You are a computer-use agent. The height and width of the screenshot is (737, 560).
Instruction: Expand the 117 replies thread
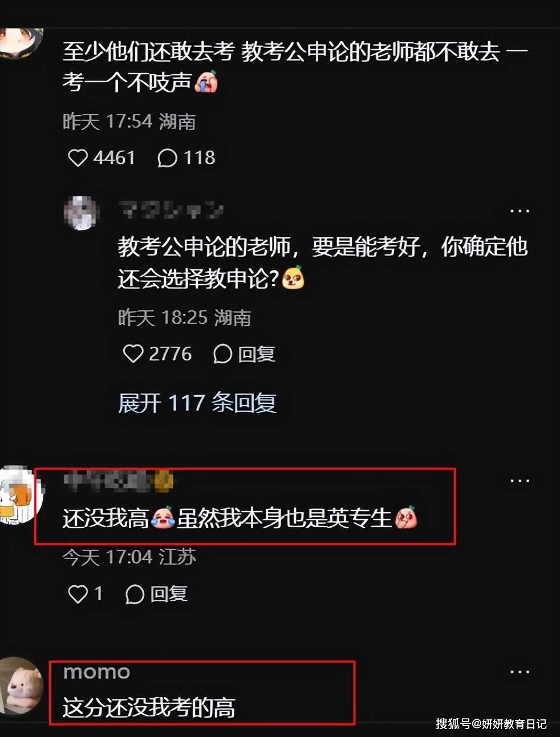pyautogui.click(x=197, y=403)
